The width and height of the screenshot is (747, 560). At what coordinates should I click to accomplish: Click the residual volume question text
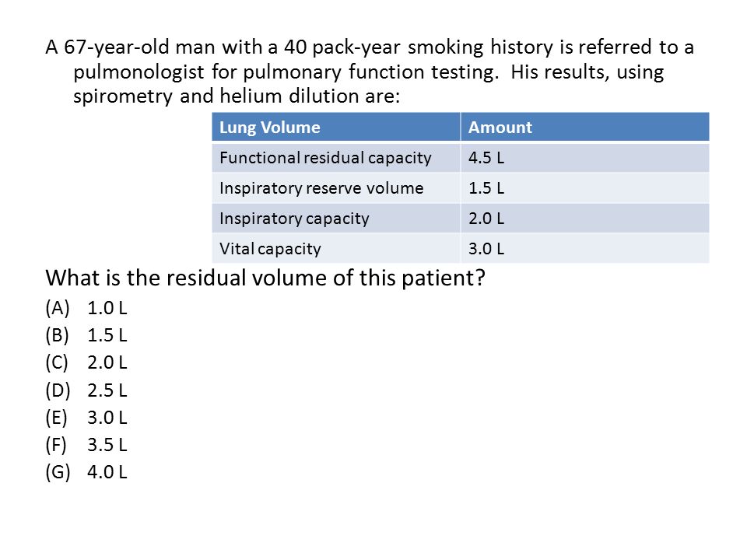tap(265, 278)
